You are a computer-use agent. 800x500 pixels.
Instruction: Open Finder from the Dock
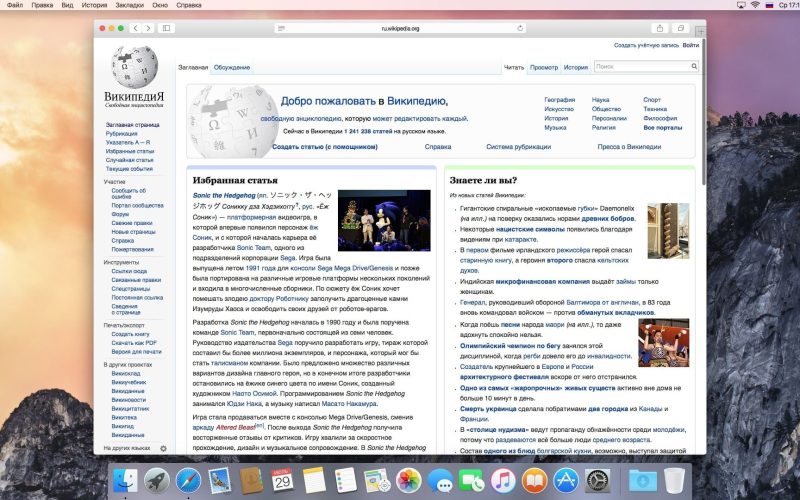click(125, 480)
